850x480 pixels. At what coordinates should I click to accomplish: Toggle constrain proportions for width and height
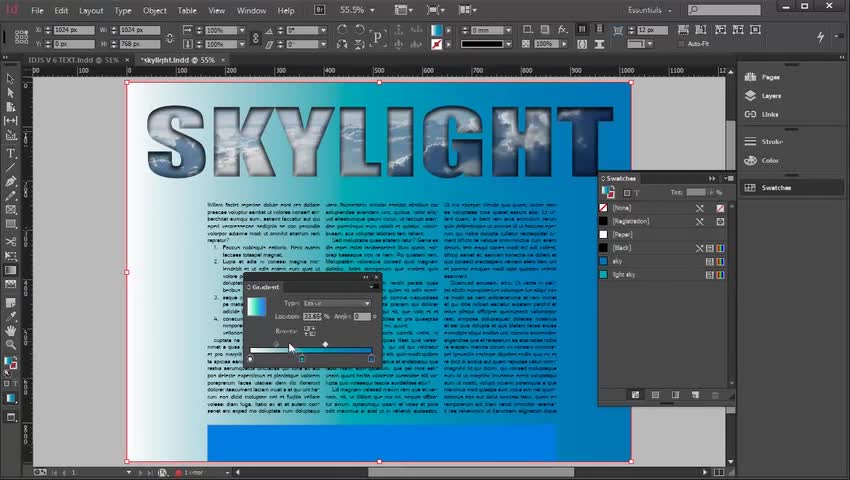[170, 37]
